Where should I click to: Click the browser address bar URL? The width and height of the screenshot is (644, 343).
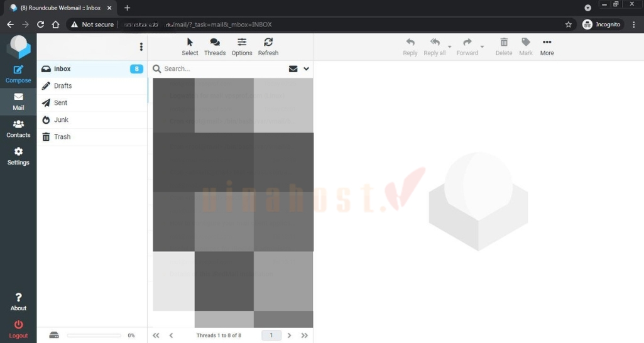click(x=197, y=24)
